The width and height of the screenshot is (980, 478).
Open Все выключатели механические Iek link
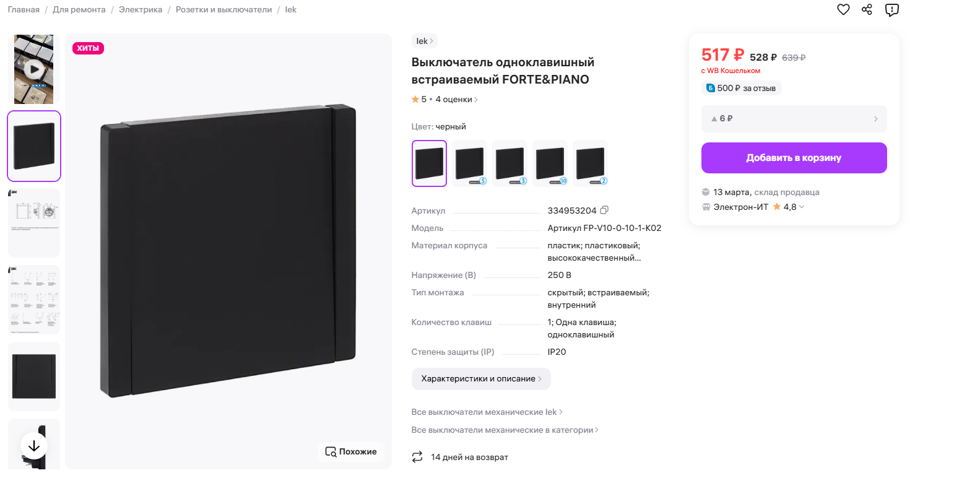[487, 412]
